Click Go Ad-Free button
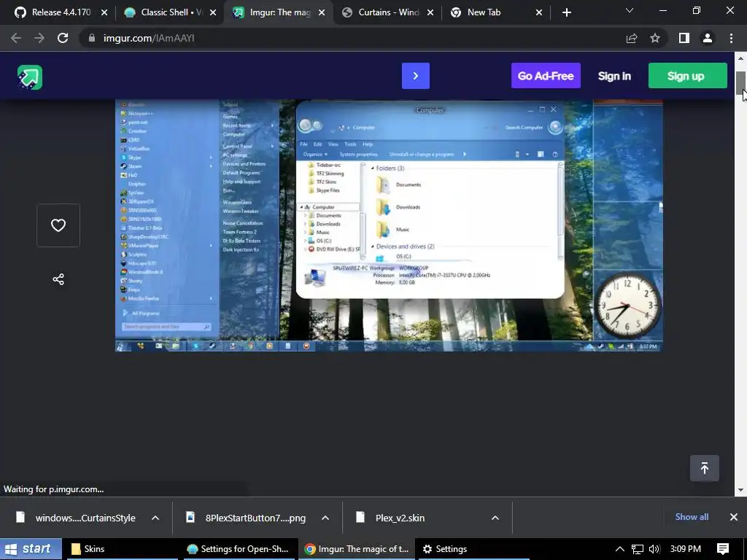Screen dimensions: 747x560 (546, 76)
